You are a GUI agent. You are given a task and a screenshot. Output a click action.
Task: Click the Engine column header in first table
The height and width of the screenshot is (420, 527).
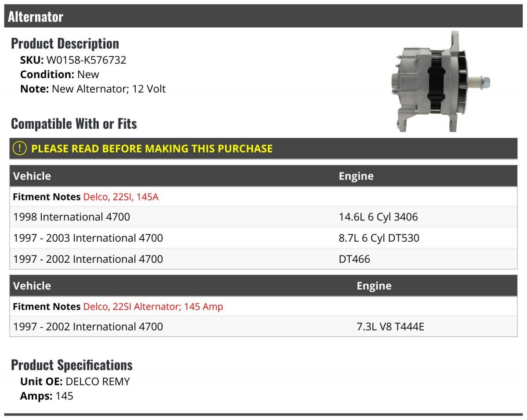(x=356, y=176)
